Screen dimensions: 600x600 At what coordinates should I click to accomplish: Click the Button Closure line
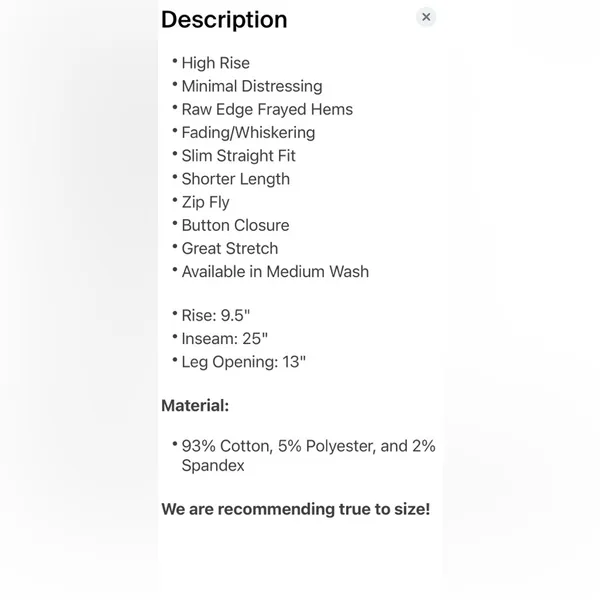coord(235,225)
